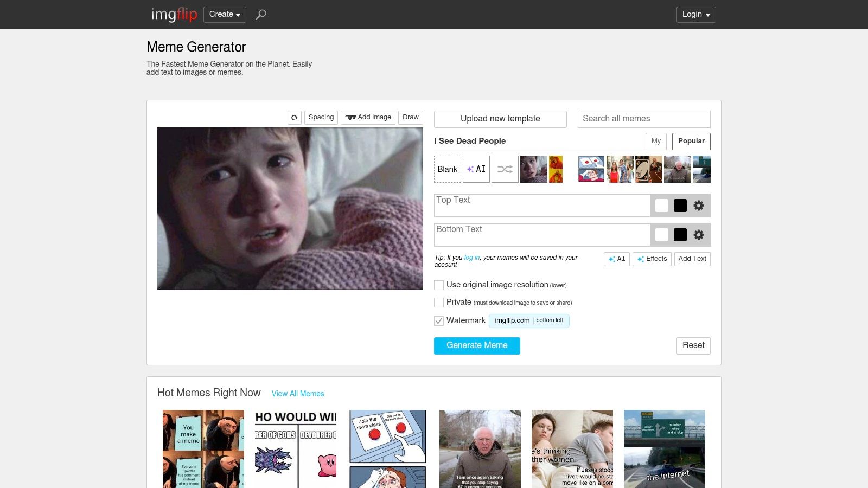Pick Top Text white font color swatch
Viewport: 868px width, 488px height.
click(662, 206)
